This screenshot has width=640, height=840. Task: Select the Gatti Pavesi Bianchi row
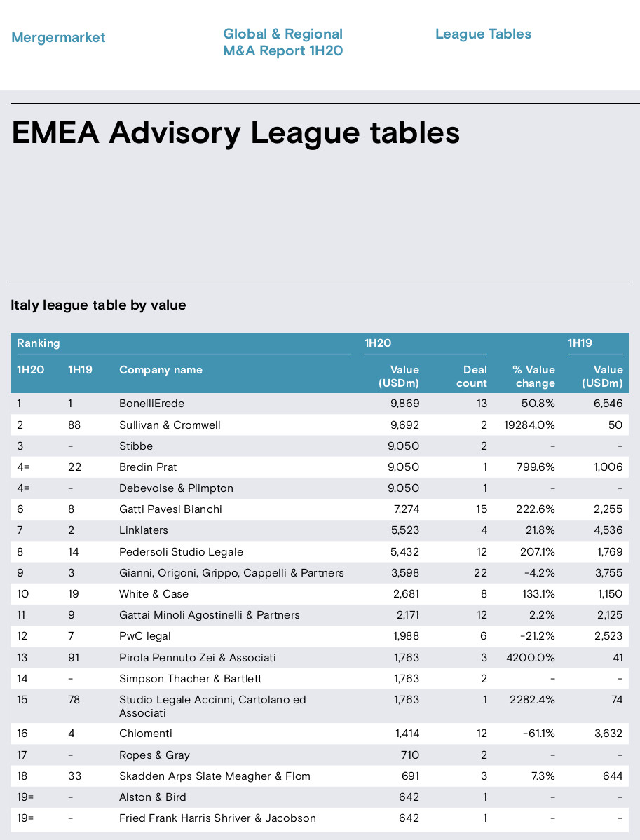(x=320, y=509)
